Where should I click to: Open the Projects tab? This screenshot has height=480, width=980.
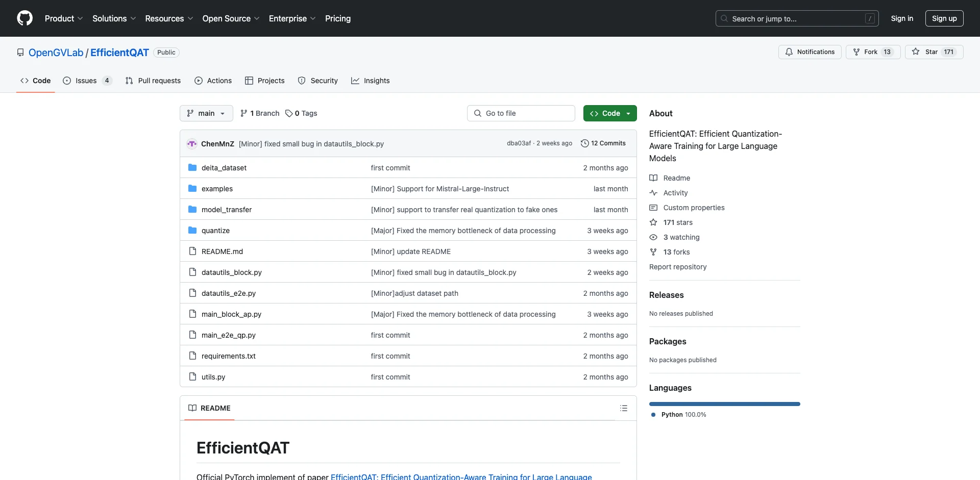click(x=264, y=81)
